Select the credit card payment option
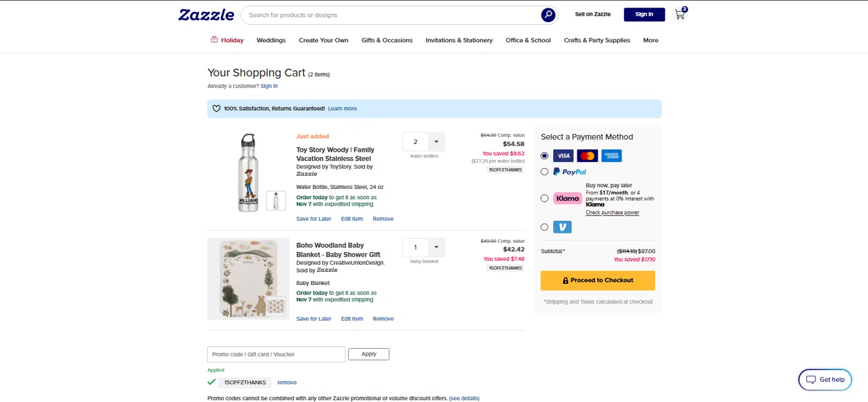868x402 pixels. [x=545, y=156]
